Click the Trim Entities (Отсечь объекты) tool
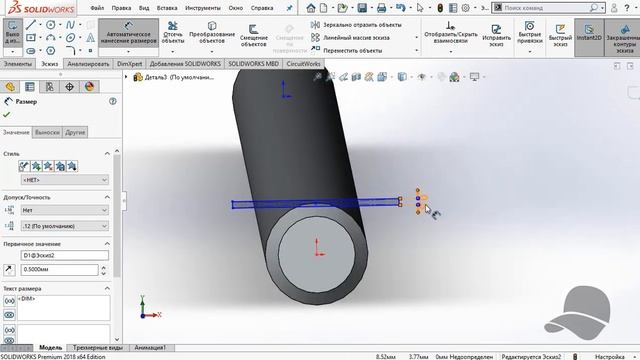640x360 pixels. [x=173, y=33]
